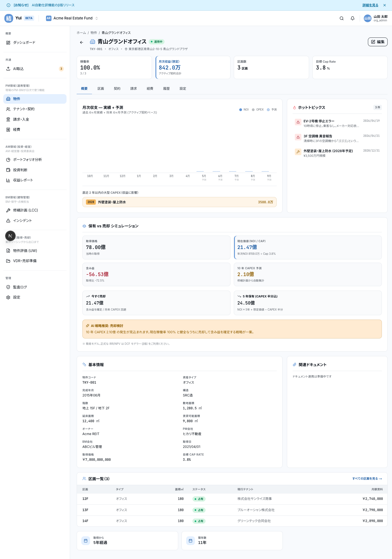Follow the 詳細を見る link
Viewport: 392px width, 559px height.
click(370, 5)
